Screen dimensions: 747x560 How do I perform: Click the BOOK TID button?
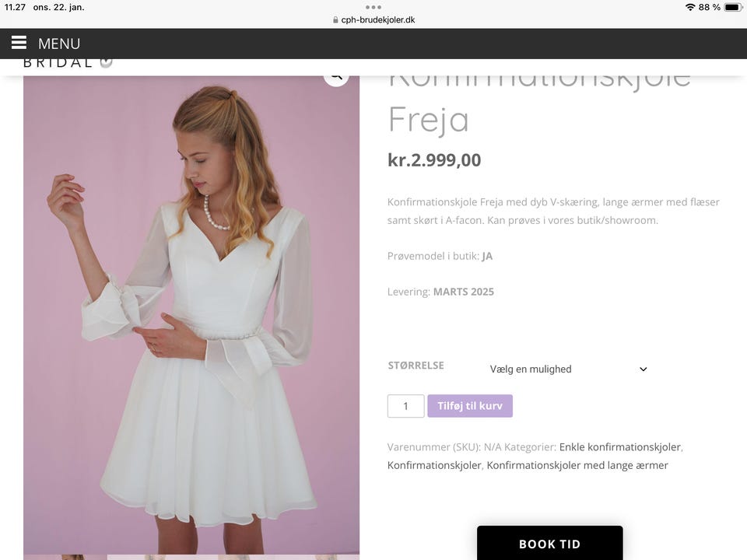pyautogui.click(x=550, y=544)
